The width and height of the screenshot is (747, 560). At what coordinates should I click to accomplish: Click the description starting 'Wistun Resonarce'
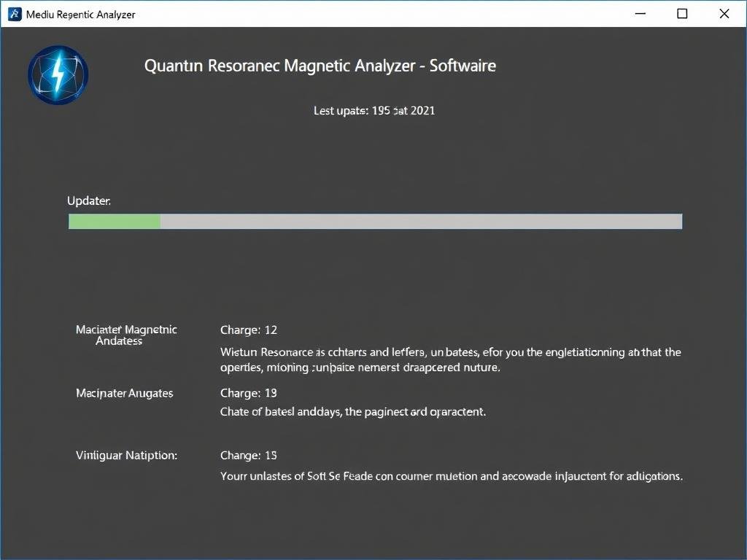click(x=450, y=360)
